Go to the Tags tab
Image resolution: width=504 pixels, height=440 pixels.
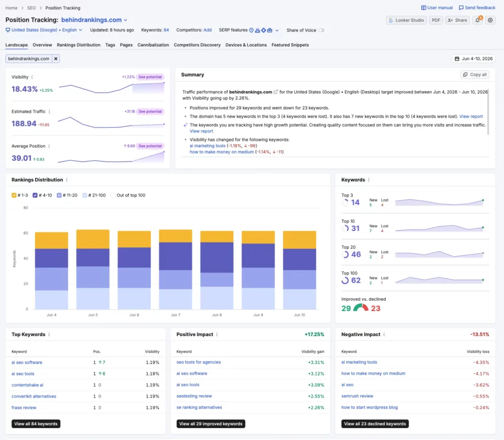110,45
